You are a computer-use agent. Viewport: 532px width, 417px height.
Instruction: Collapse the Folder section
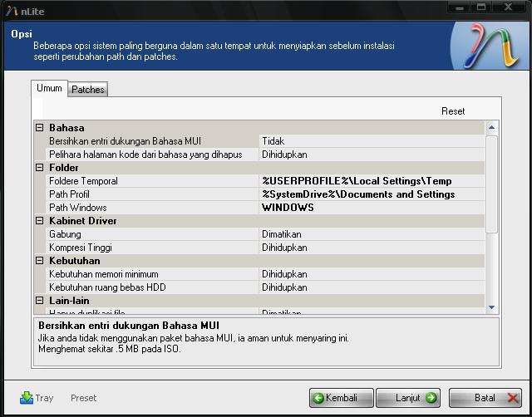(40, 168)
